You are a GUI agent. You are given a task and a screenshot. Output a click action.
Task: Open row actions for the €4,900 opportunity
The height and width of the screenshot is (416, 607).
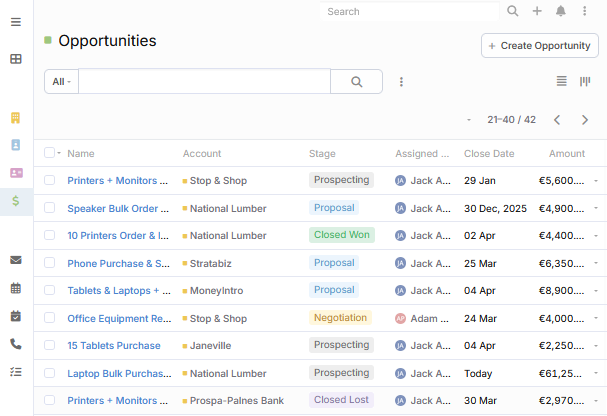596,208
